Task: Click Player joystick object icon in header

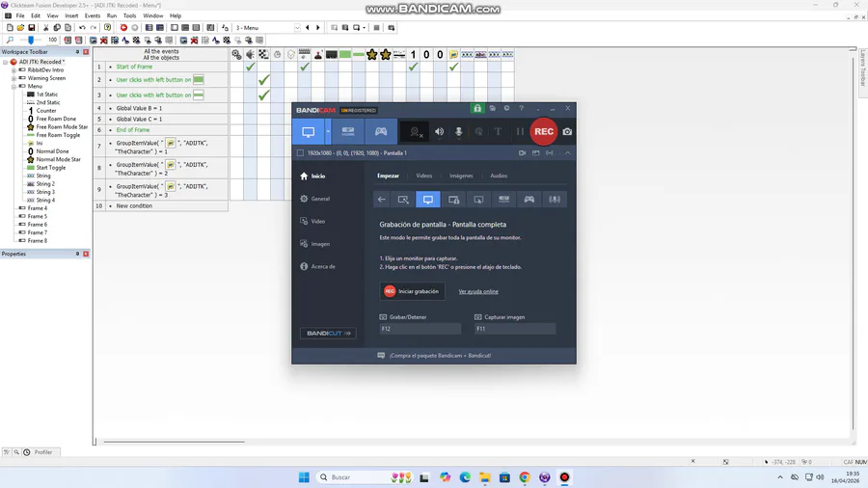Action: click(317, 54)
